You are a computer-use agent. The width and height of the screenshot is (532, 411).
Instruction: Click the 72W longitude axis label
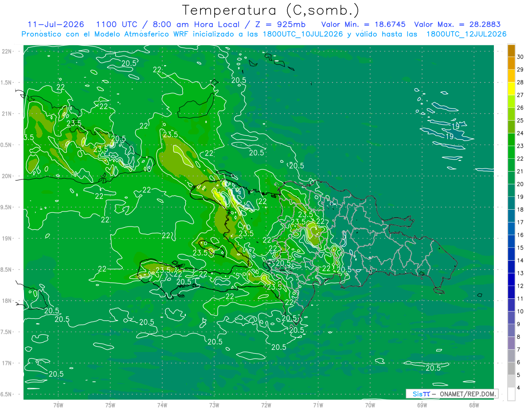[x=266, y=404]
